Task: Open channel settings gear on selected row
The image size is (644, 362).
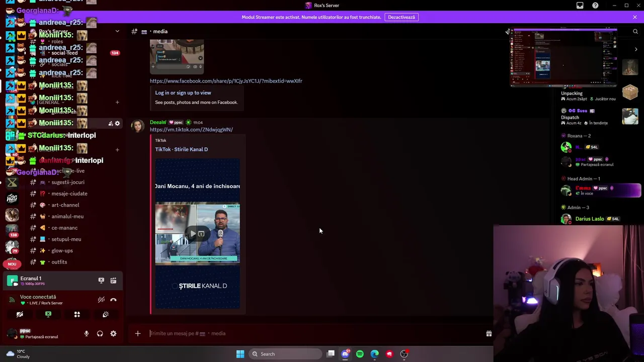Action: (x=117, y=123)
